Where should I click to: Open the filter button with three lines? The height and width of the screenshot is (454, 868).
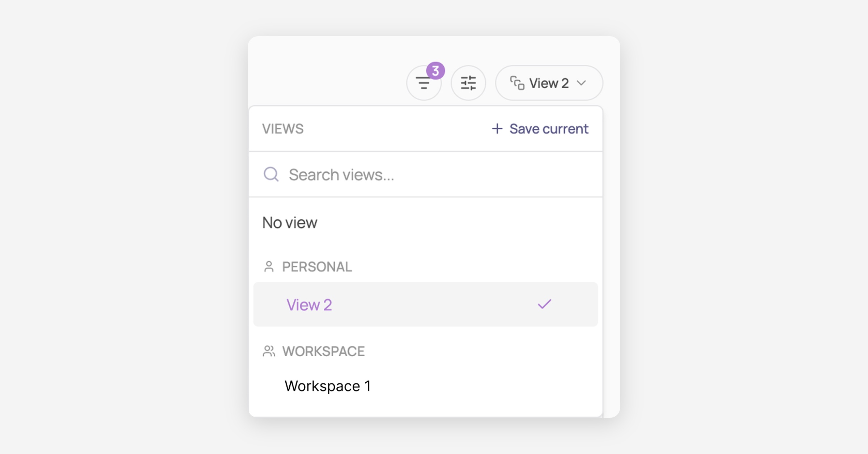[x=424, y=83]
